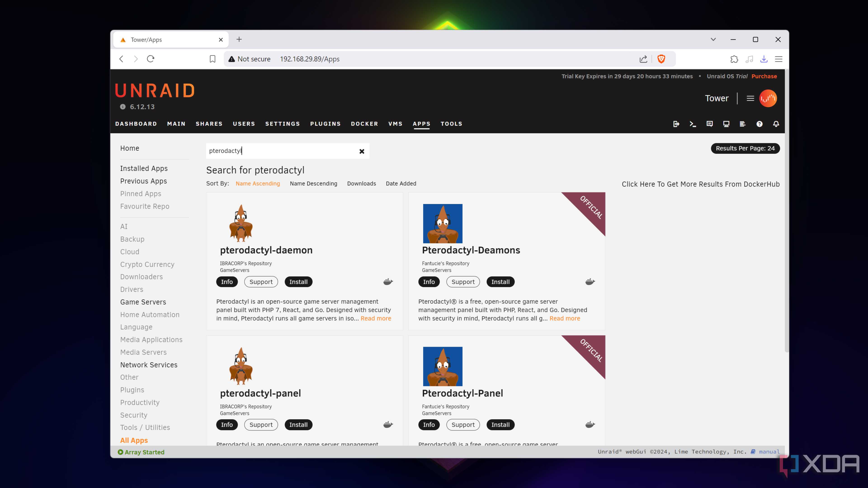
Task: Select All Apps in the sidebar
Action: (x=134, y=440)
